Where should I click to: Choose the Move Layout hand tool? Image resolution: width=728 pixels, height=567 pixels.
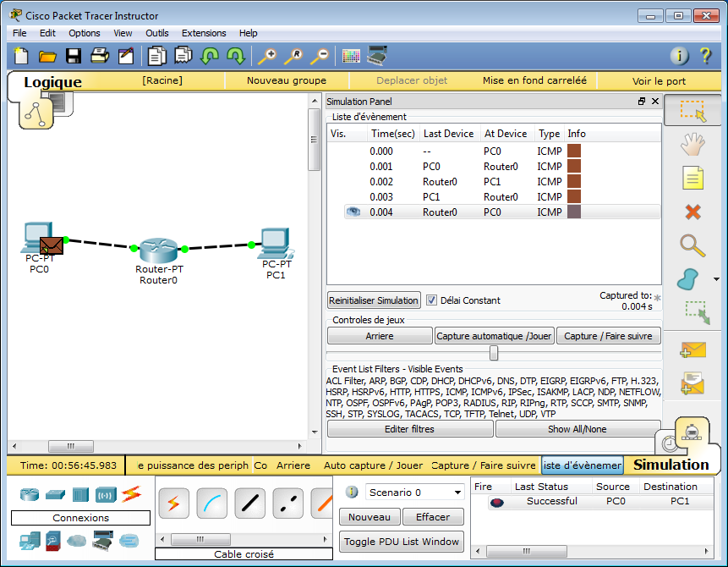tap(692, 145)
